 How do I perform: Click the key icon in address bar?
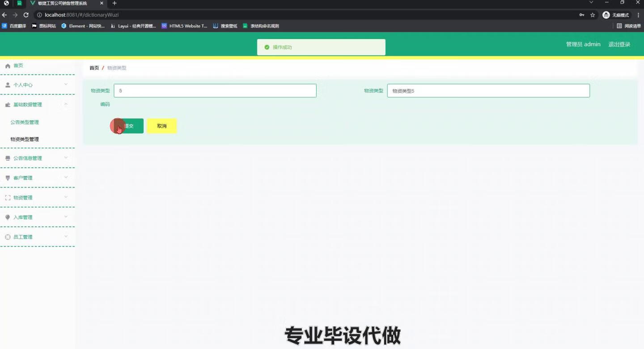(x=581, y=15)
